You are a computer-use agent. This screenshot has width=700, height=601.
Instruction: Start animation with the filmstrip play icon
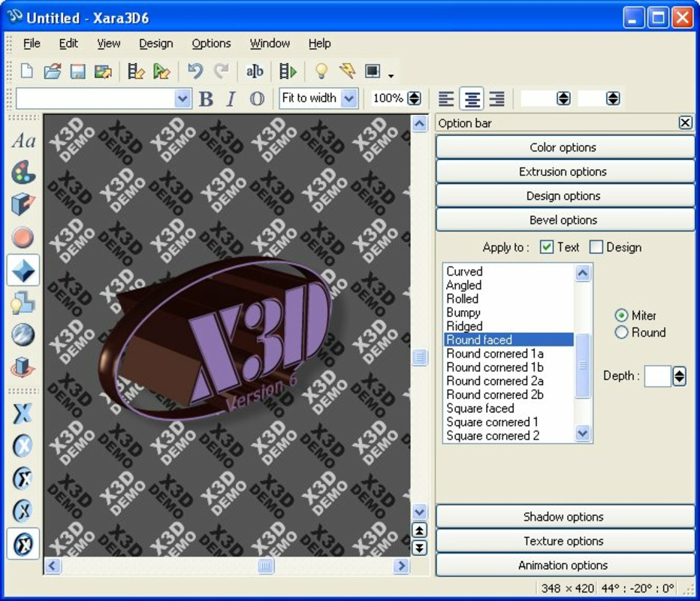[x=288, y=71]
